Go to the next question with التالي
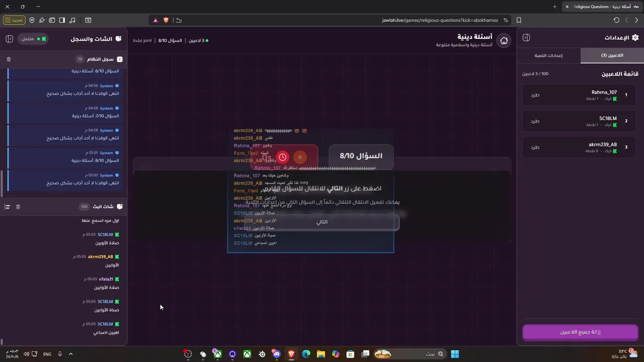Screen dimensions: 644x362 point(322,222)
